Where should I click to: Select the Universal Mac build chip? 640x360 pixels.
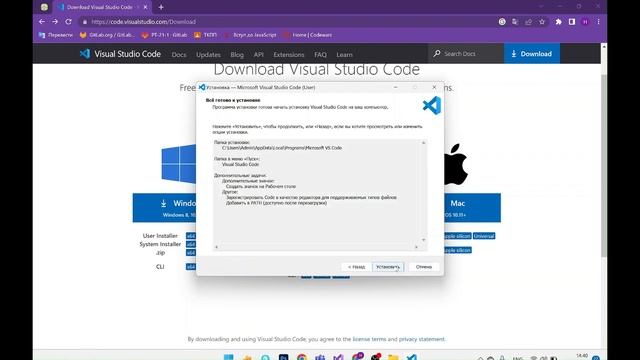(484, 236)
